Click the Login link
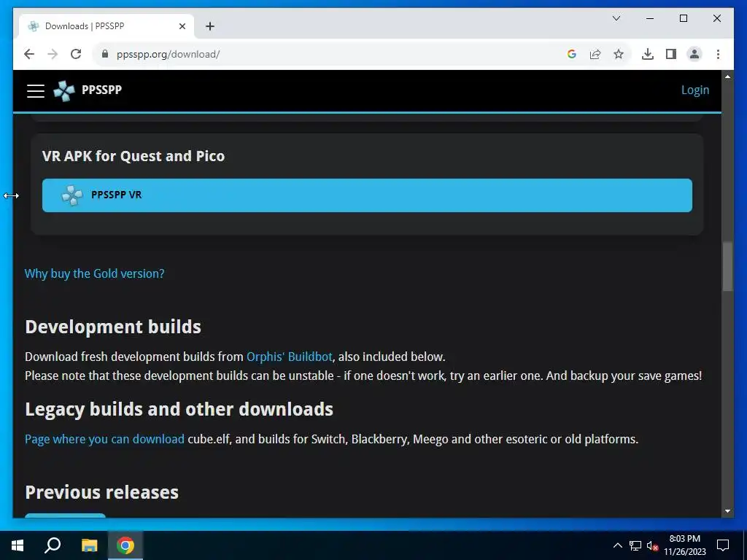Viewport: 747px width, 560px height. tap(694, 90)
